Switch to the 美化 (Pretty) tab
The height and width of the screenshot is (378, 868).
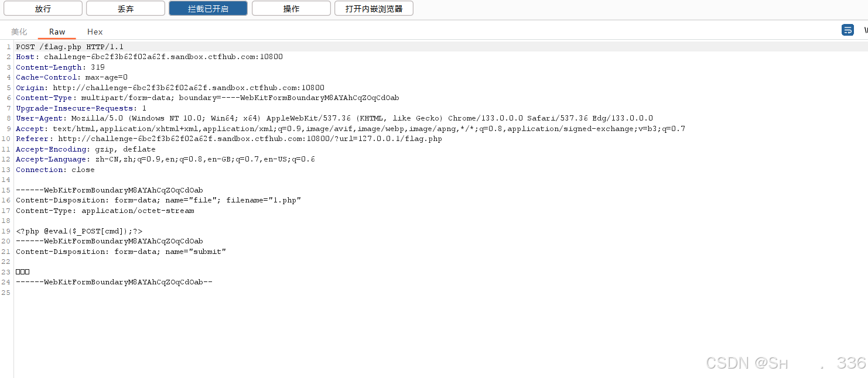(19, 32)
